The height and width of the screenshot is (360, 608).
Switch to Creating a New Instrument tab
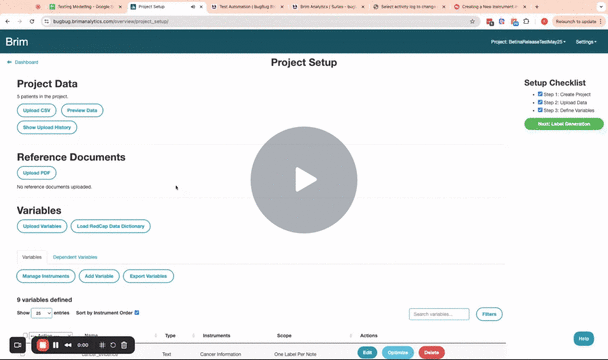coord(490,7)
